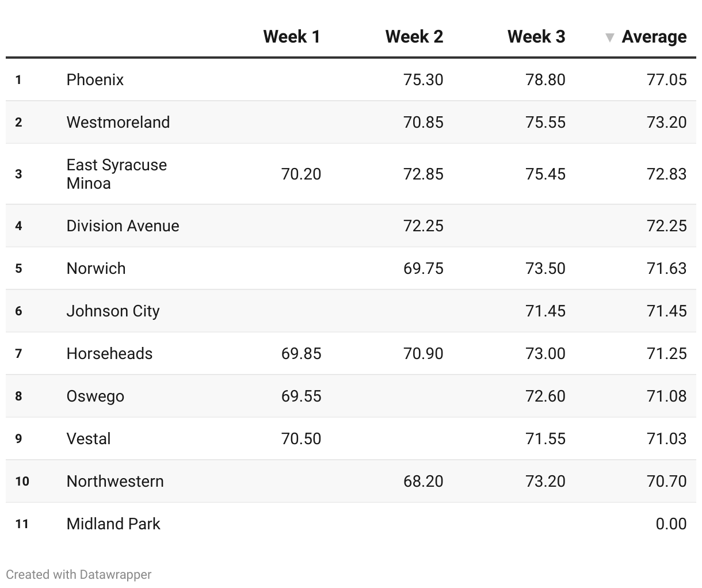Select the Phoenix row name
Image resolution: width=702 pixels, height=588 pixels.
point(95,79)
